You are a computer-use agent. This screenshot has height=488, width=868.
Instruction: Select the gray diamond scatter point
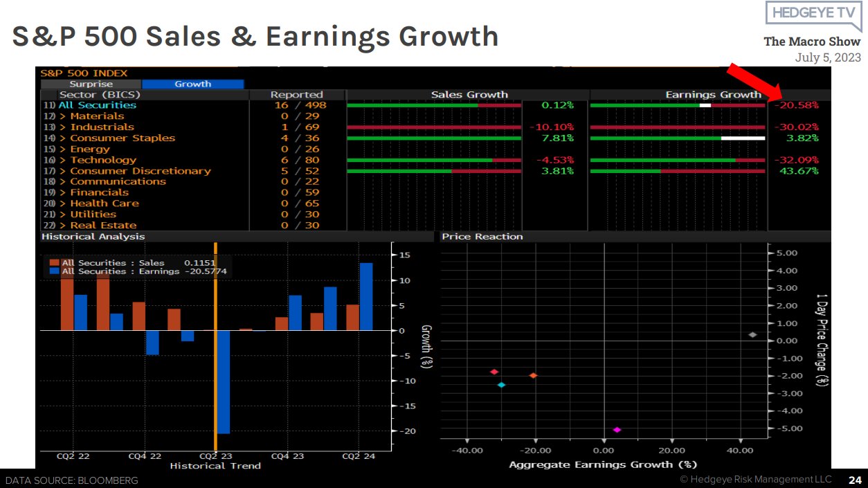[x=752, y=335]
